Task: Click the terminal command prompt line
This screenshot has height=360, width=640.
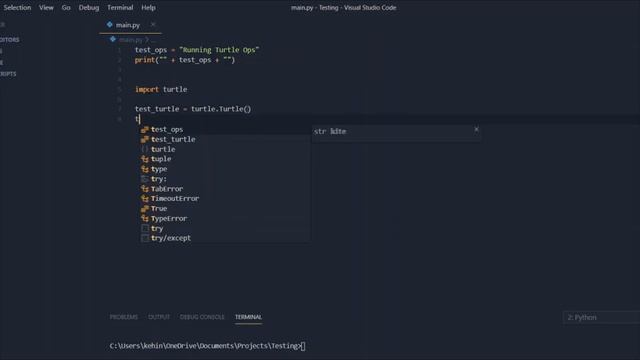Action: [207, 346]
